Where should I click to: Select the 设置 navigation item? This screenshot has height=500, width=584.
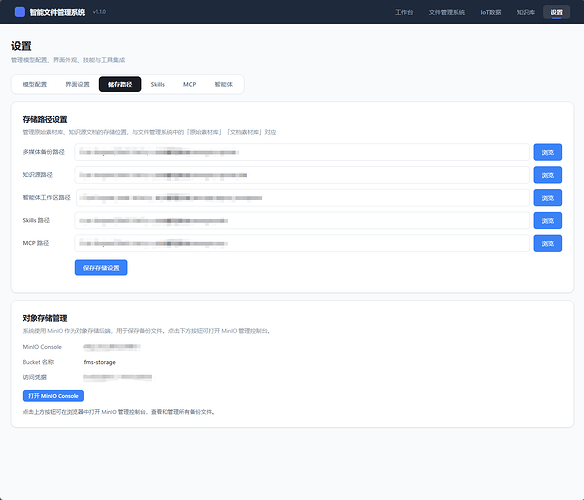[556, 12]
